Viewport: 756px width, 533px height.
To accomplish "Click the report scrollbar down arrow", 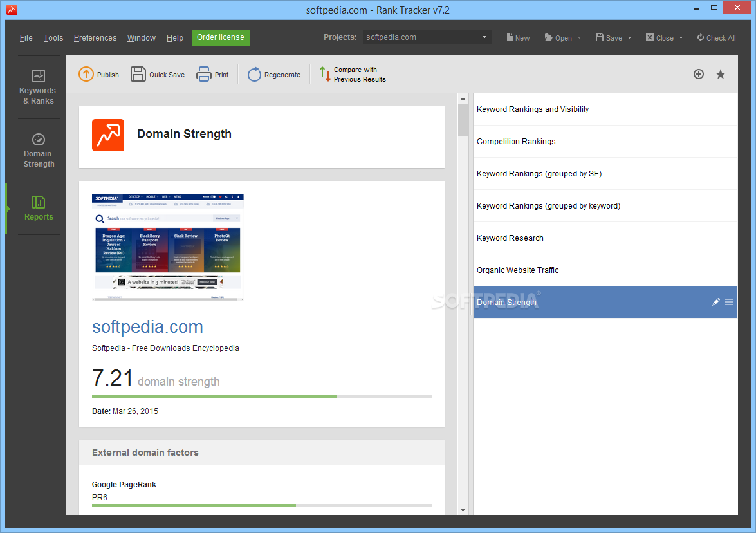I will [x=463, y=509].
